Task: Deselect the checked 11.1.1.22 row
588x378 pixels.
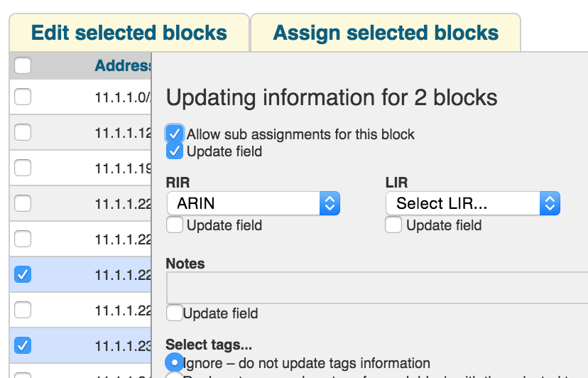Action: [x=23, y=274]
